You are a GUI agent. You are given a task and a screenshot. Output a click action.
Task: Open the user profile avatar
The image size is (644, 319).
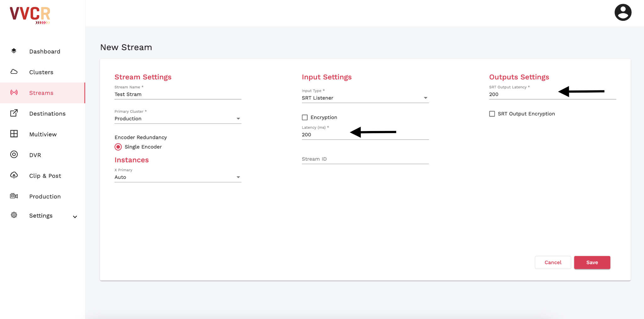pos(623,13)
